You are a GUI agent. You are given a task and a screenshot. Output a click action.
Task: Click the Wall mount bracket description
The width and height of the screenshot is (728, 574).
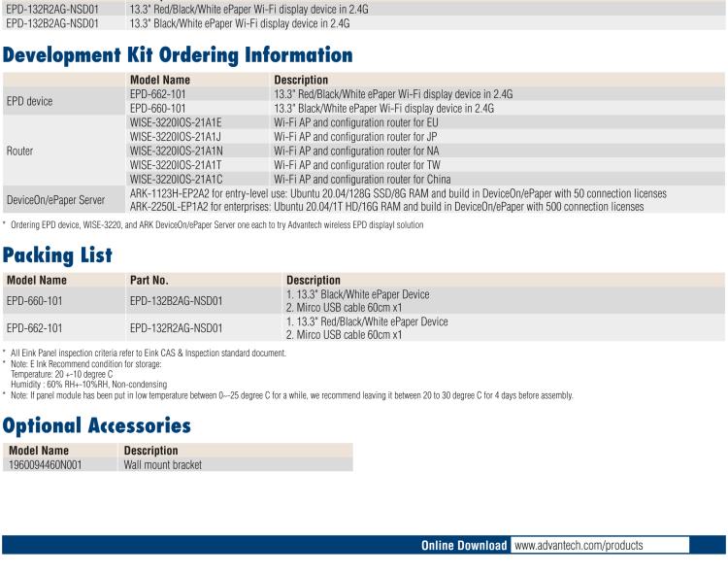tap(163, 464)
